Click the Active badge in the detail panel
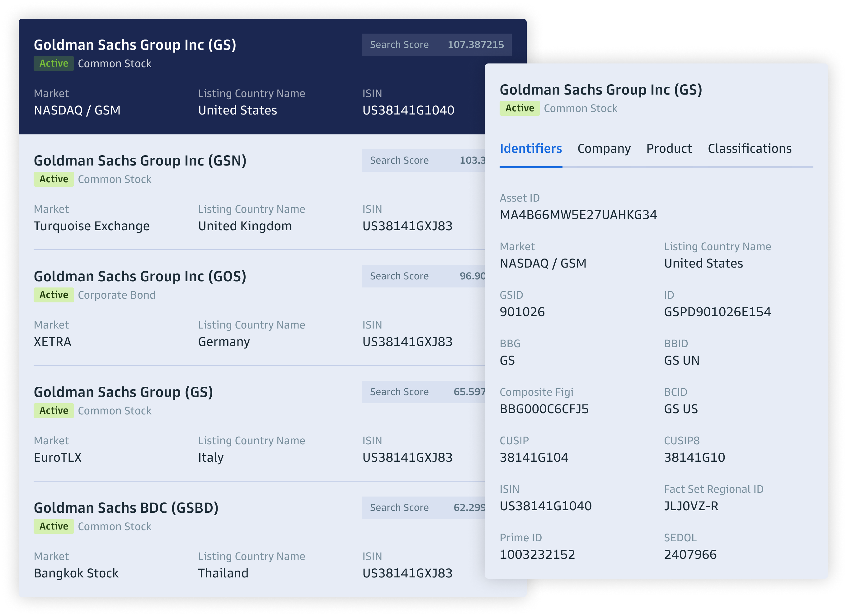This screenshot has width=847, height=616. coord(520,108)
